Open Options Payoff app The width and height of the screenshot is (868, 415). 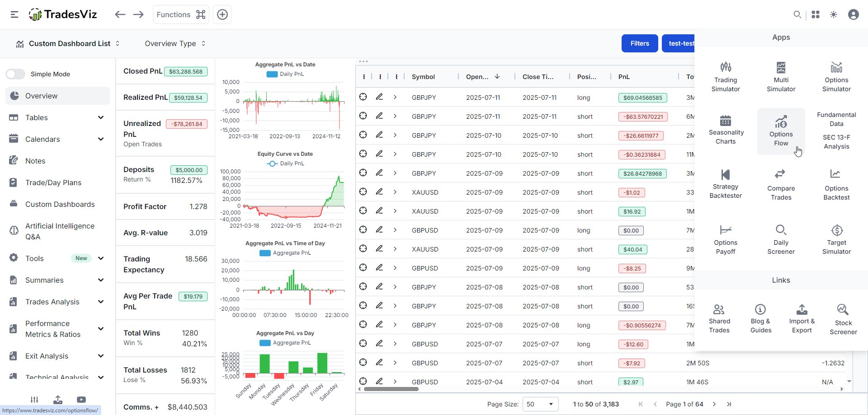click(726, 239)
